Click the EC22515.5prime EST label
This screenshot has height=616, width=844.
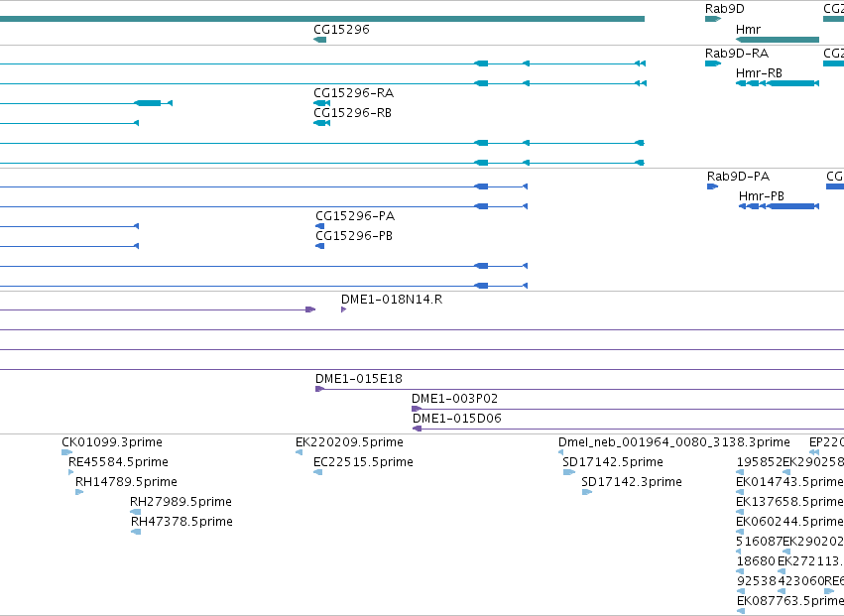coord(363,462)
